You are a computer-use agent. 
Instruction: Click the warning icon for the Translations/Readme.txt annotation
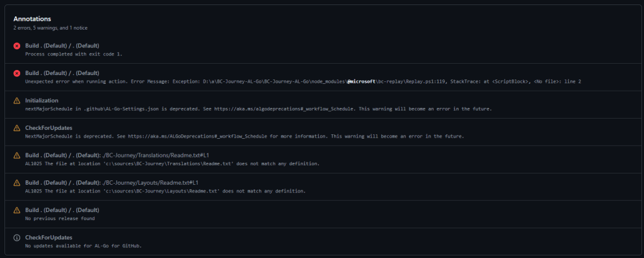point(16,155)
